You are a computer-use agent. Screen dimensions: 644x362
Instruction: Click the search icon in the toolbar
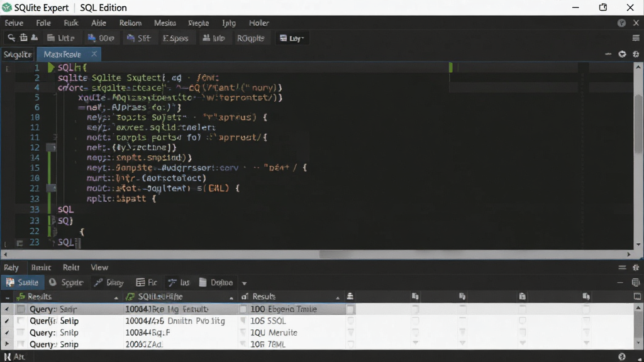(11, 38)
